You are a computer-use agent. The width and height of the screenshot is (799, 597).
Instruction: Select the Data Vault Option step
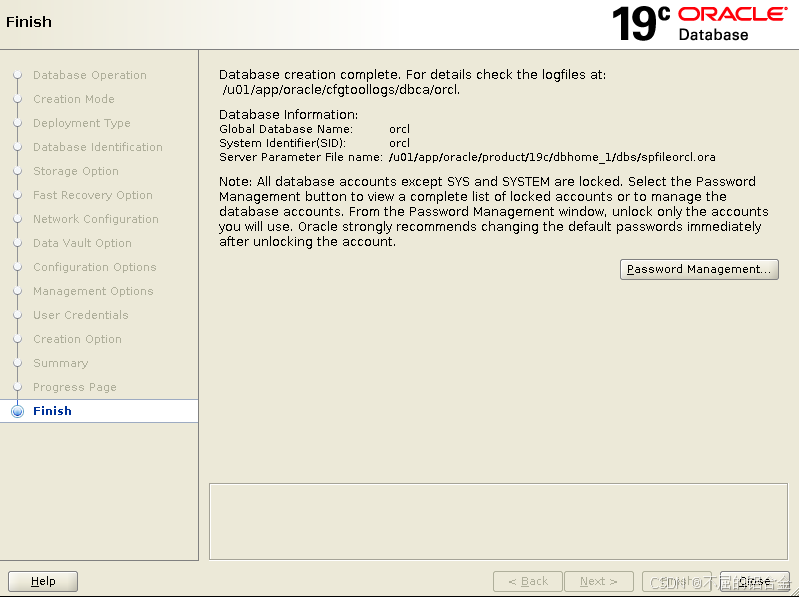82,243
